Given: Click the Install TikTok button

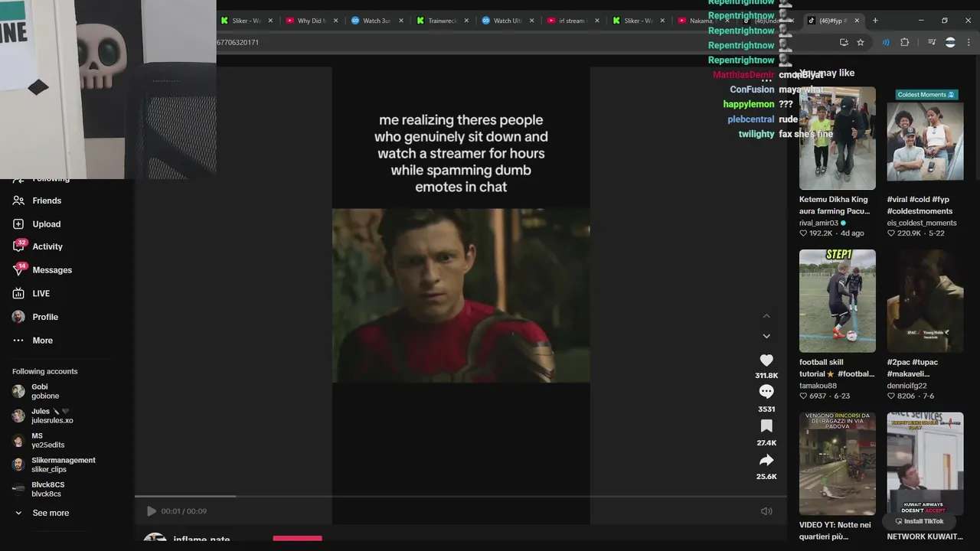Looking at the screenshot, I should coord(920,521).
